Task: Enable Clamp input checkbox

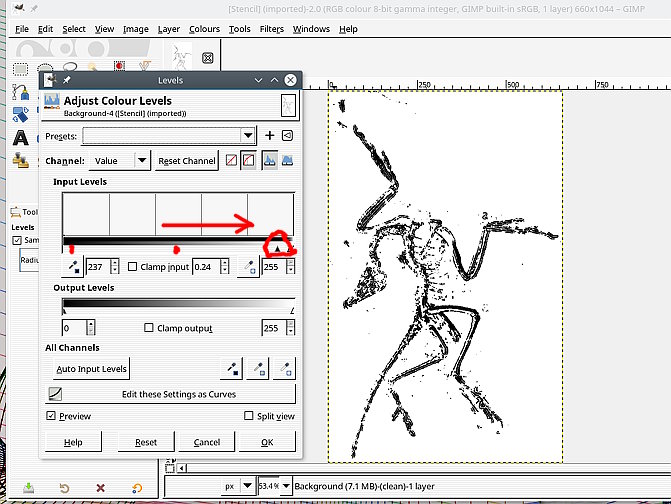Action: click(x=133, y=267)
